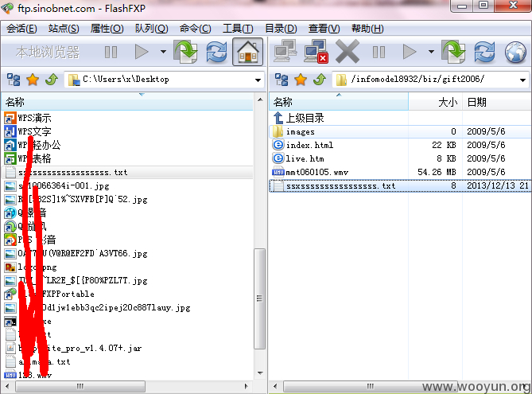Select WPS演示 shortcut in local pane
Screen dimensions: 532x394
pyautogui.click(x=28, y=118)
